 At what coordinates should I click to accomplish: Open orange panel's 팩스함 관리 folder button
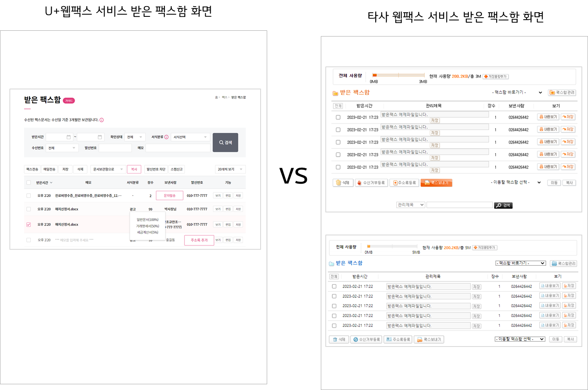(x=563, y=93)
